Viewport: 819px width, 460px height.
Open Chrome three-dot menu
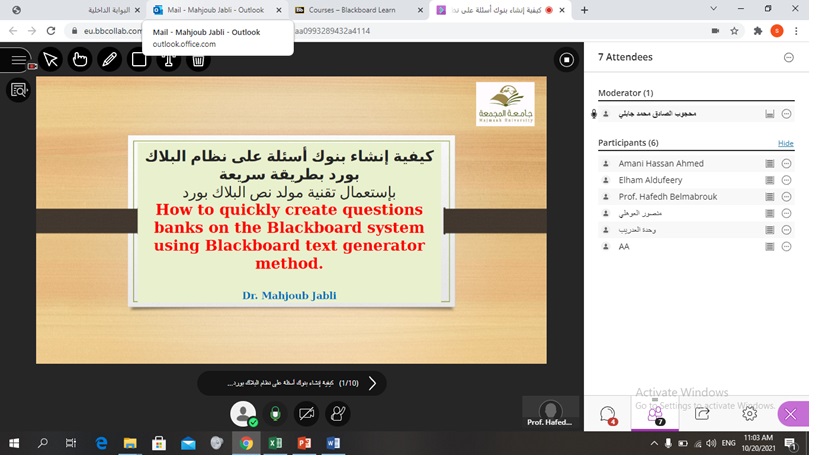point(796,31)
